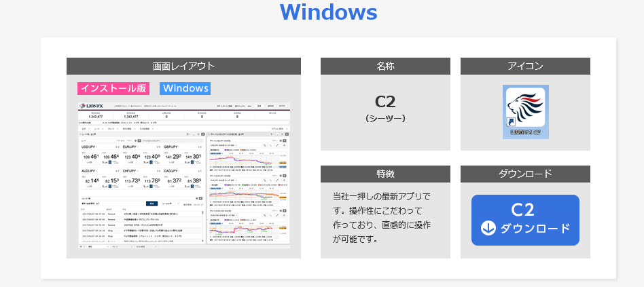
Task: Select the アイコン section header
Action: [525, 66]
